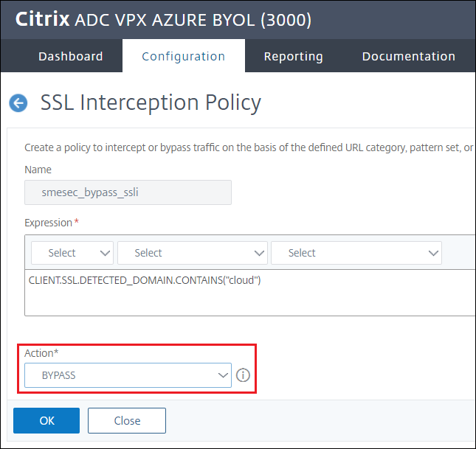This screenshot has width=476, height=449.
Task: Click the info icon next to Action
Action: coord(244,375)
